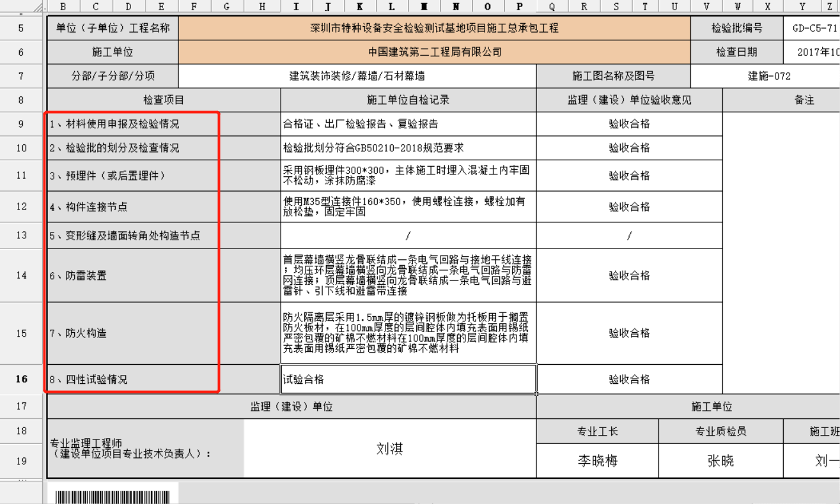Select cell '8、四性试验情况'
The width and height of the screenshot is (840, 504).
click(x=164, y=379)
